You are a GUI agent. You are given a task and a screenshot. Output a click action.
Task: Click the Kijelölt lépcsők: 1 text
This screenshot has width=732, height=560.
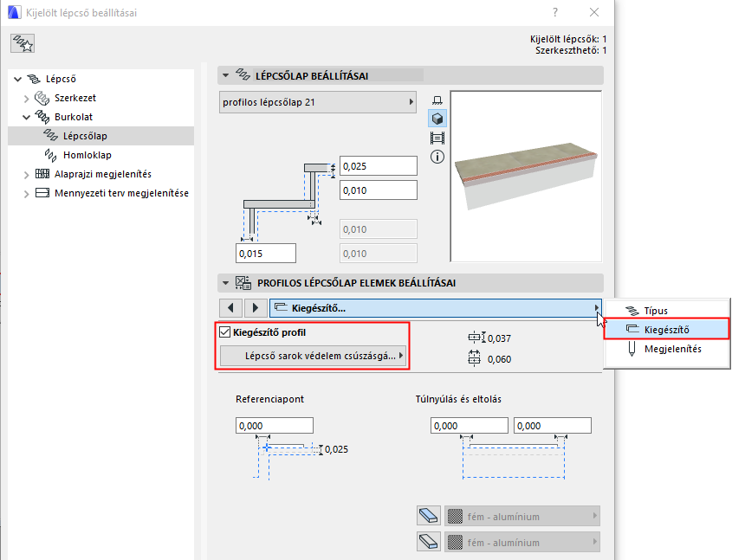(x=568, y=39)
